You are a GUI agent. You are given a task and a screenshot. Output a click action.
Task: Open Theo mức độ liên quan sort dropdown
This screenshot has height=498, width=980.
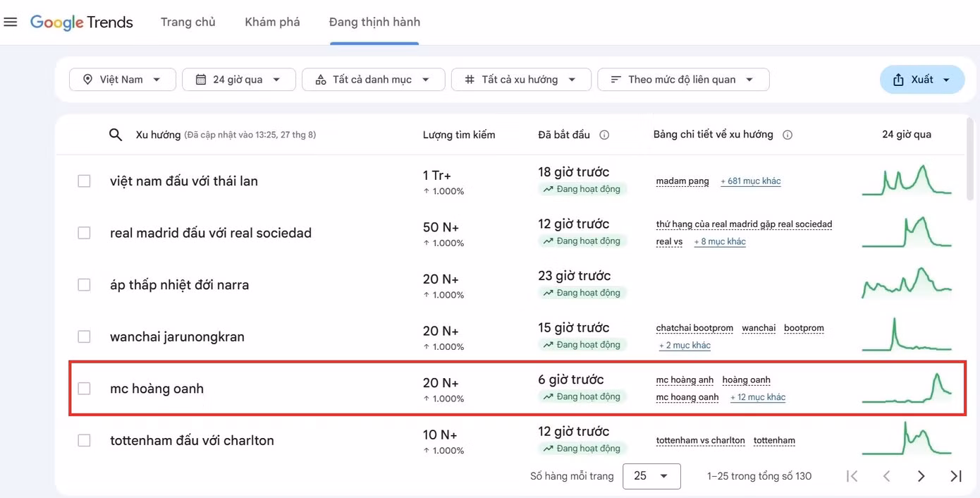[x=682, y=80]
